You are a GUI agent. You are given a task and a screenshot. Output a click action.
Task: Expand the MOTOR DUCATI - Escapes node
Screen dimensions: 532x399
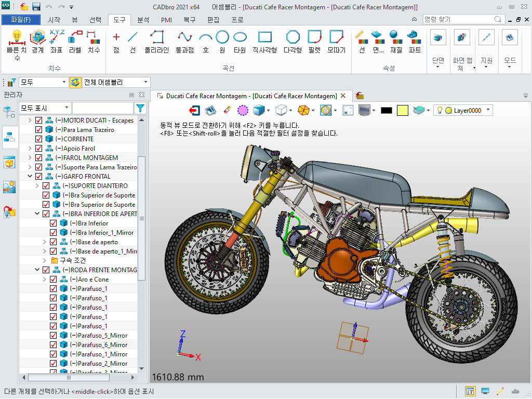click(30, 120)
